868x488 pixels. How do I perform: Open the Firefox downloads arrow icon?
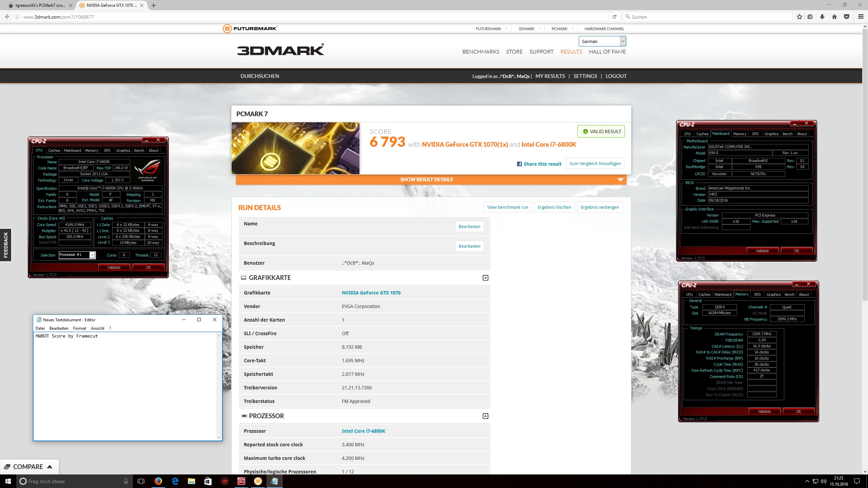click(822, 17)
